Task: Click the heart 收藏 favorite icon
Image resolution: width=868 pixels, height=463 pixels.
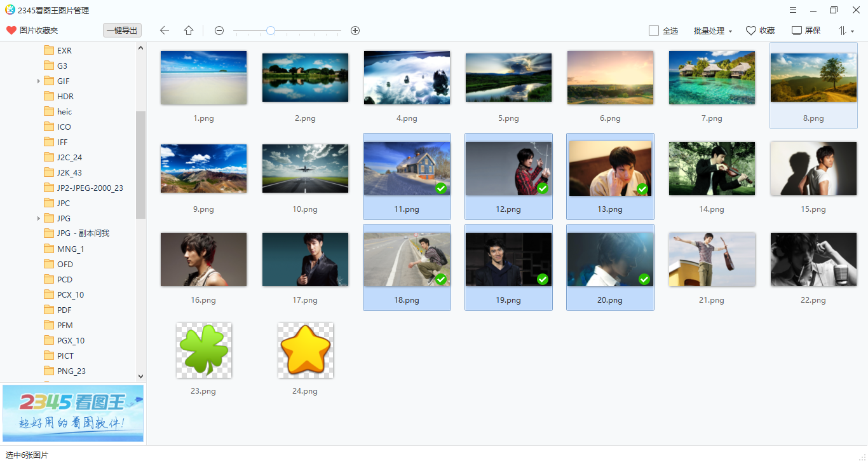Action: (750, 31)
